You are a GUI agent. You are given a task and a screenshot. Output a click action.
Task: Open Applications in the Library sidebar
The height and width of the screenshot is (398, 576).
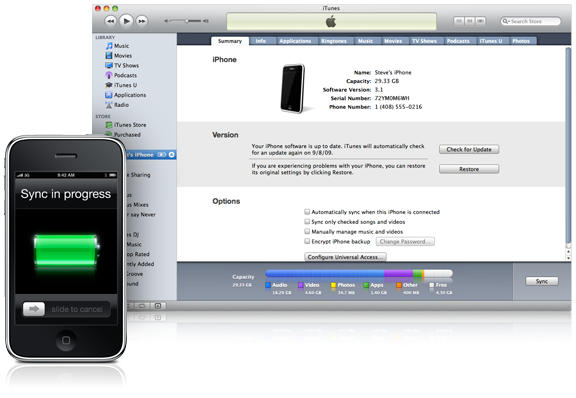click(126, 95)
